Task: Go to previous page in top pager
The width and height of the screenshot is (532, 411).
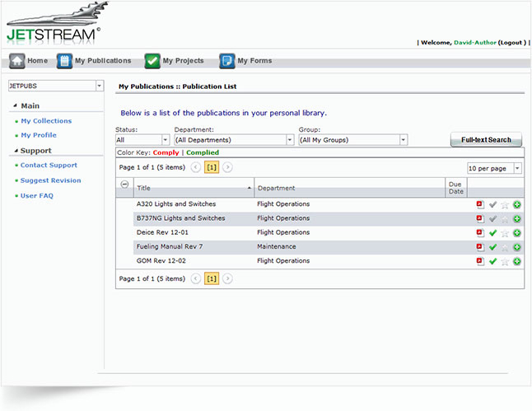Action: pos(196,167)
